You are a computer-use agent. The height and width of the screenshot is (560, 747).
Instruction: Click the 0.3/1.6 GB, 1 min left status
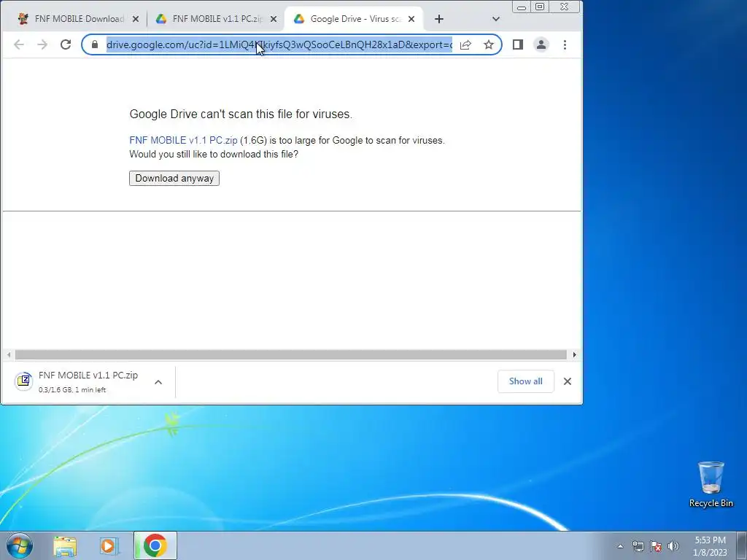click(x=72, y=390)
